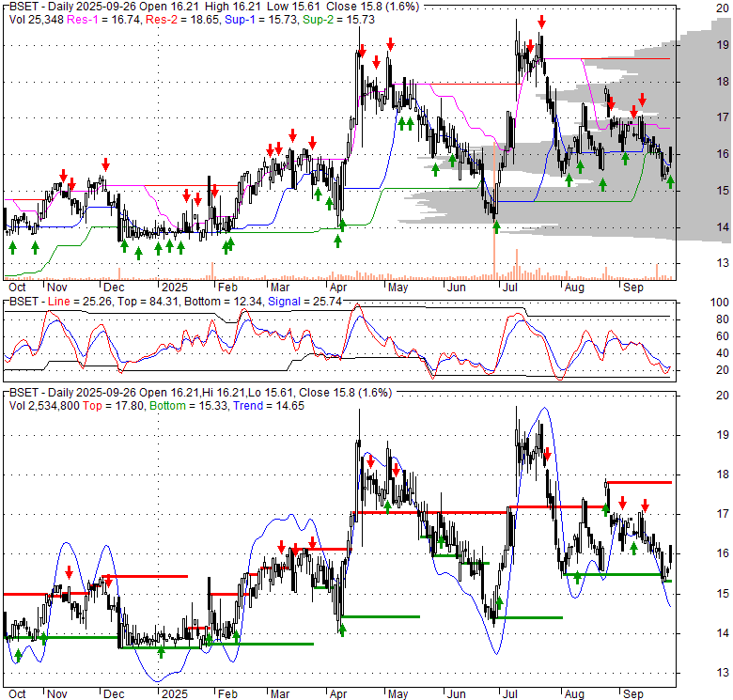This screenshot has height=700, width=733.
Task: Click 'Close 15.8 (1.6%)' in top chart header
Action: (x=372, y=7)
